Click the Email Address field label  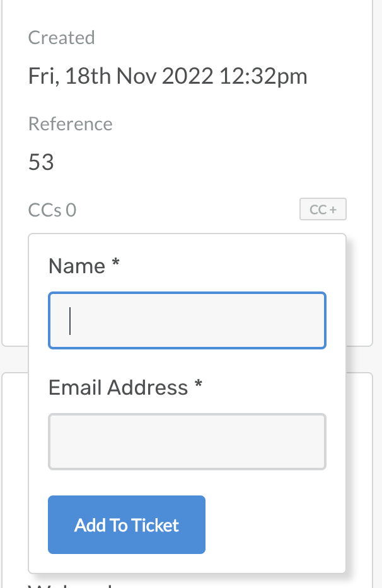pyautogui.click(x=118, y=387)
